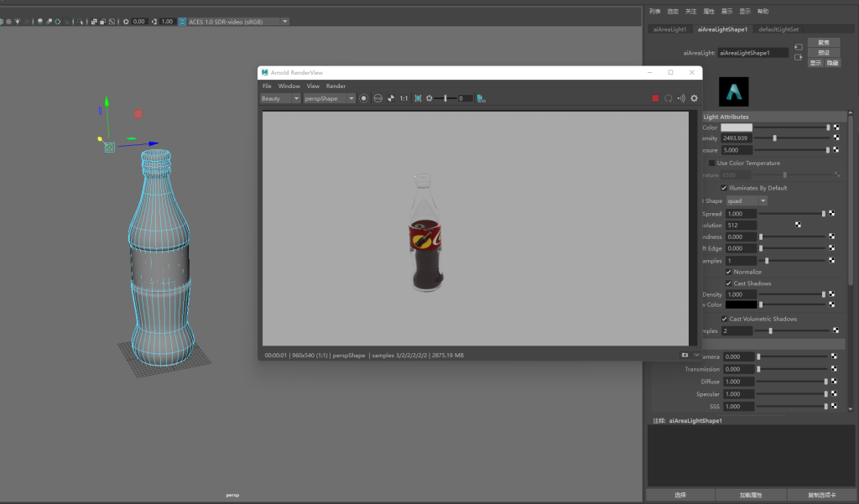Viewport: 859px width, 504px height.
Task: Click the 隐藏 button
Action: click(832, 63)
